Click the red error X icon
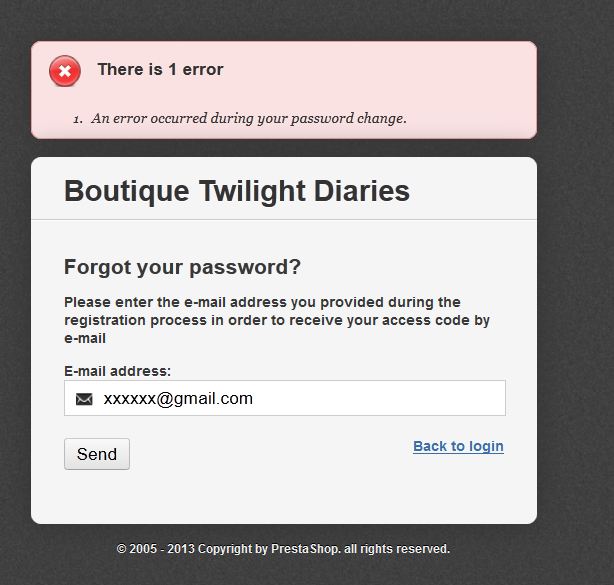This screenshot has width=614, height=585. click(65, 71)
